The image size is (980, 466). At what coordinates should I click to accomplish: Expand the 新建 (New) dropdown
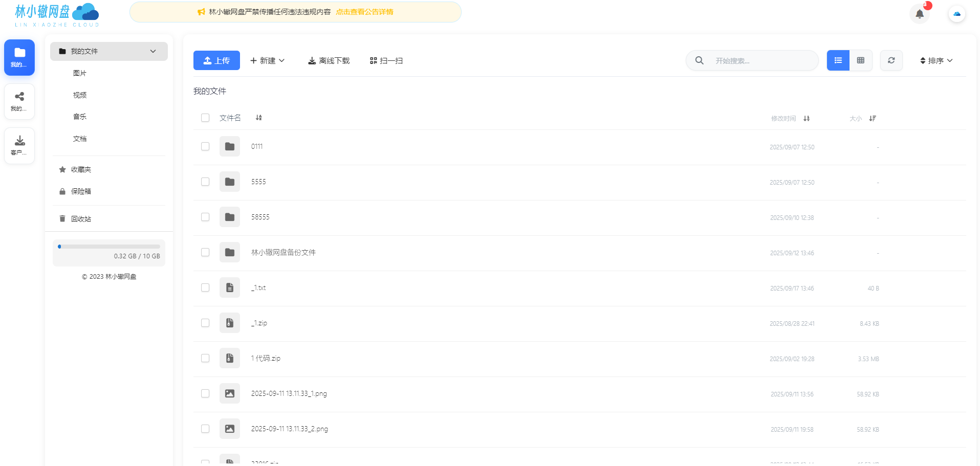[267, 60]
